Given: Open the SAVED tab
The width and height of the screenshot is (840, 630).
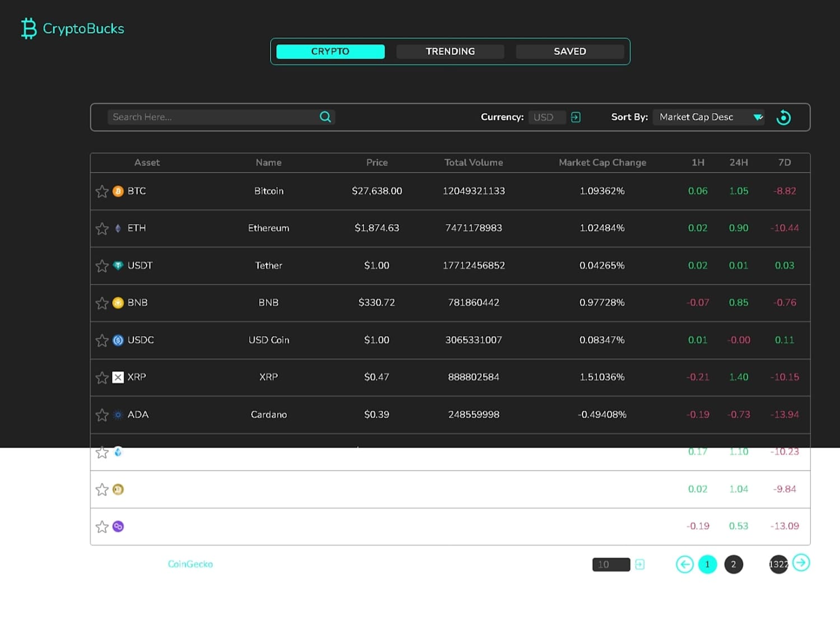Looking at the screenshot, I should pyautogui.click(x=570, y=52).
